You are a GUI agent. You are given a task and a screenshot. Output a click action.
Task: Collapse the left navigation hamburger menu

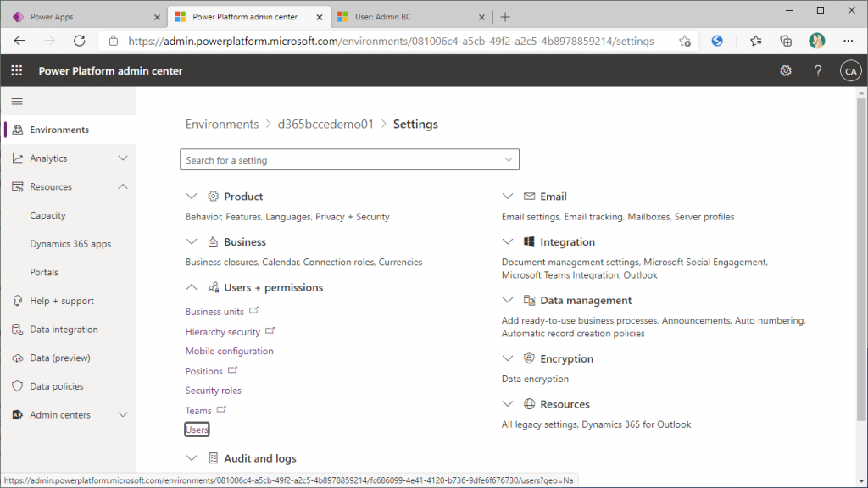pyautogui.click(x=17, y=102)
